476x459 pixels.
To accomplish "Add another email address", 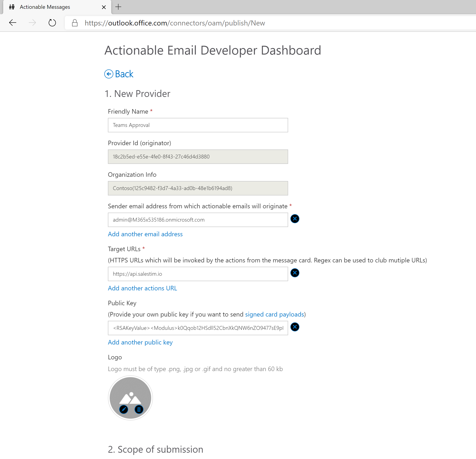I will (145, 234).
